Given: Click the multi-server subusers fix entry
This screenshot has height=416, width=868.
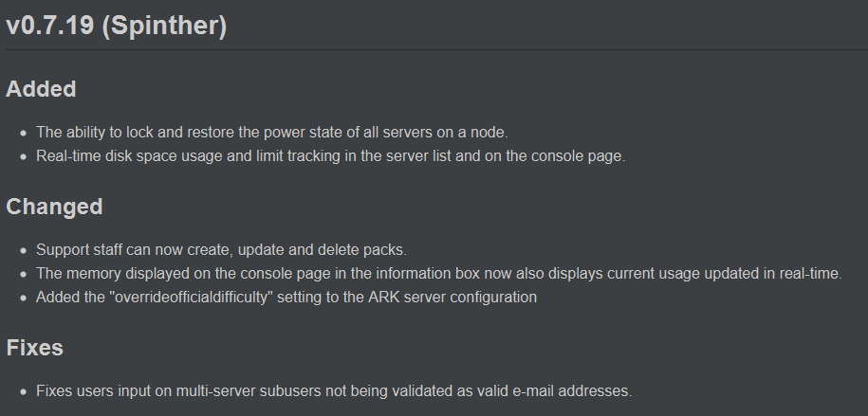Looking at the screenshot, I should pyautogui.click(x=334, y=390).
